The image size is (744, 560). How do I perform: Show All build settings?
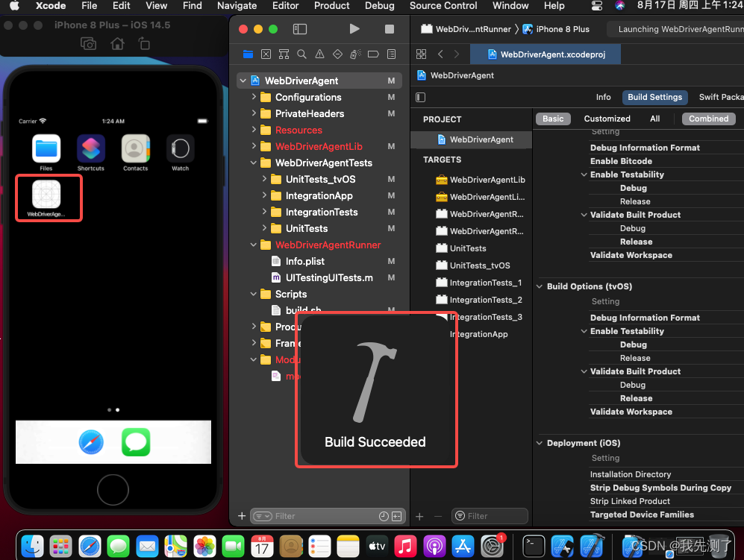click(654, 119)
